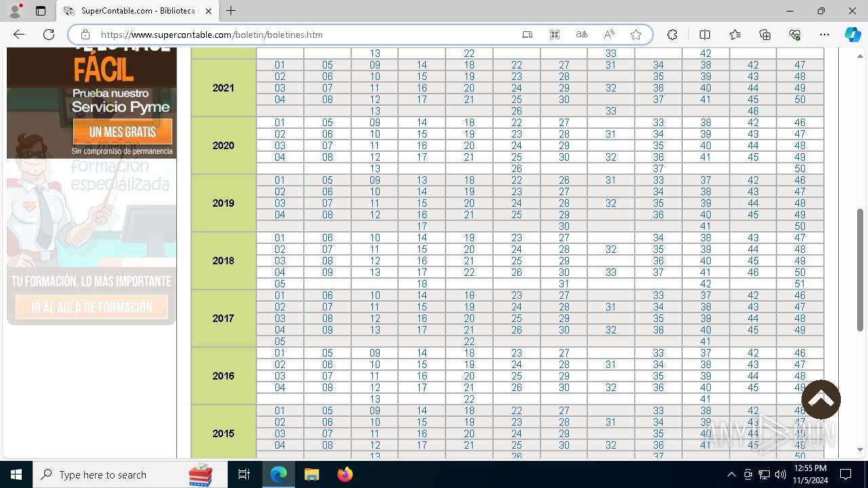Open bulletin 50 of year 2021
The height and width of the screenshot is (488, 868).
pos(800,100)
